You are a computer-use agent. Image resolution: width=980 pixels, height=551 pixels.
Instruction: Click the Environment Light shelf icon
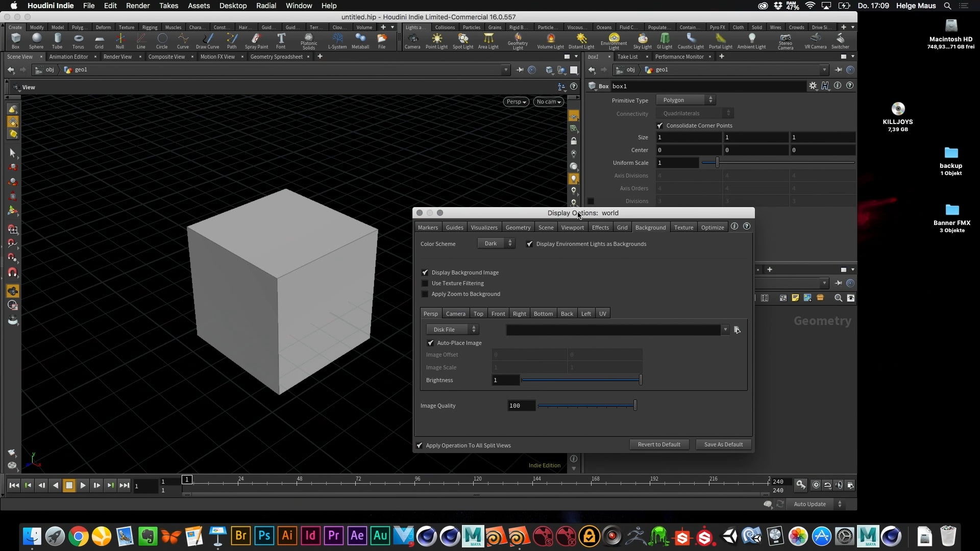click(x=614, y=41)
